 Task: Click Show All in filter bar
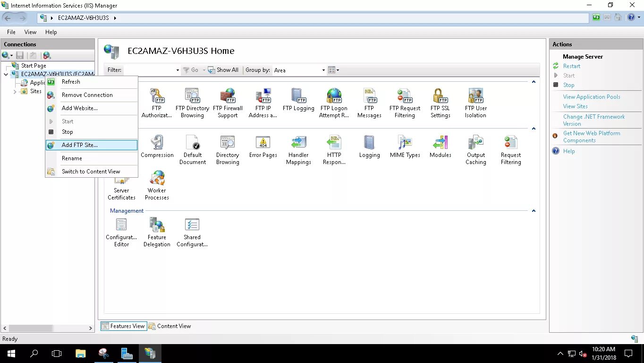click(223, 70)
